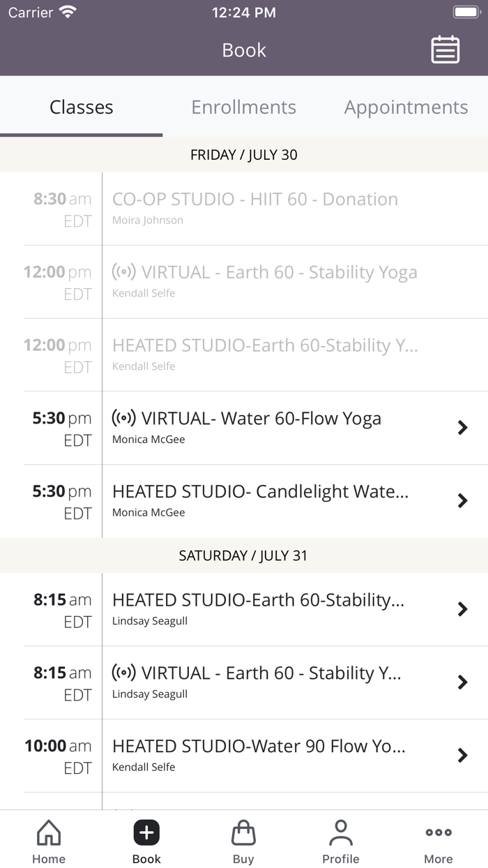This screenshot has width=488, height=868.
Task: Tap the broadcast icon on Saturday's VIRTUAL Earth 60
Action: pyautogui.click(x=125, y=673)
